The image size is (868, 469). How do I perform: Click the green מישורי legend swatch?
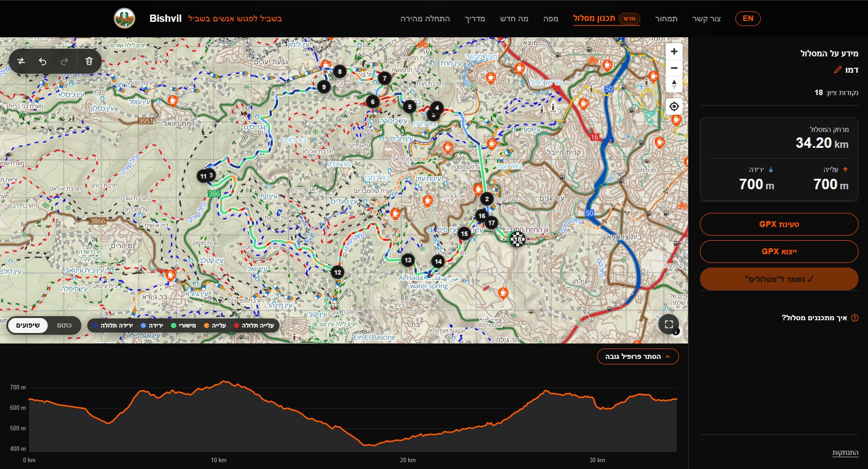173,326
